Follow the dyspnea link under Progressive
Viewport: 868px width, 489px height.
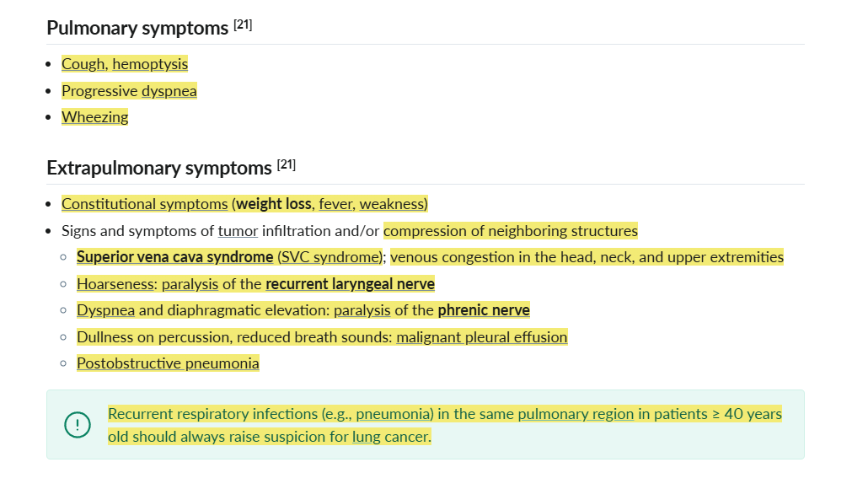pos(169,91)
